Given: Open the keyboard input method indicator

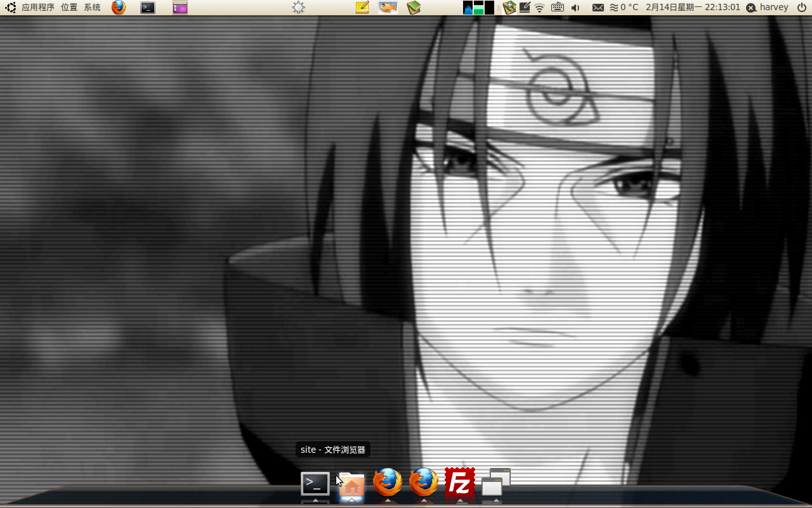Looking at the screenshot, I should (x=558, y=8).
